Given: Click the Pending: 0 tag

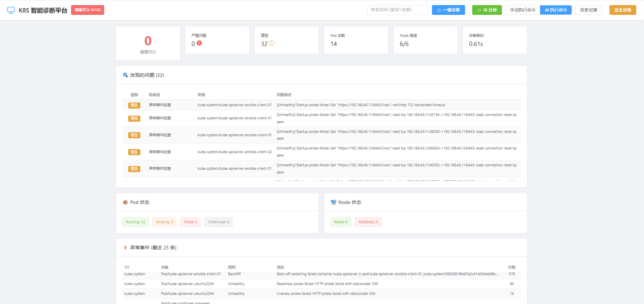Looking at the screenshot, I should [x=164, y=222].
